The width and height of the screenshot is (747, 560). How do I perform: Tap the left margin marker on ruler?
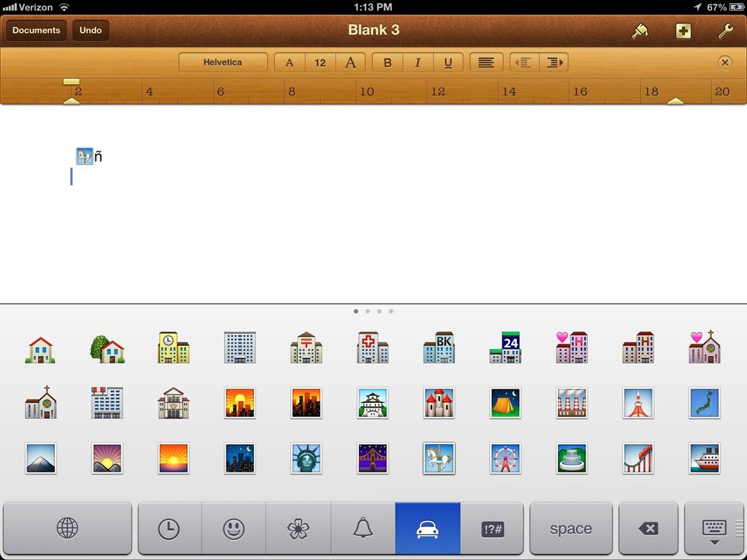[71, 99]
